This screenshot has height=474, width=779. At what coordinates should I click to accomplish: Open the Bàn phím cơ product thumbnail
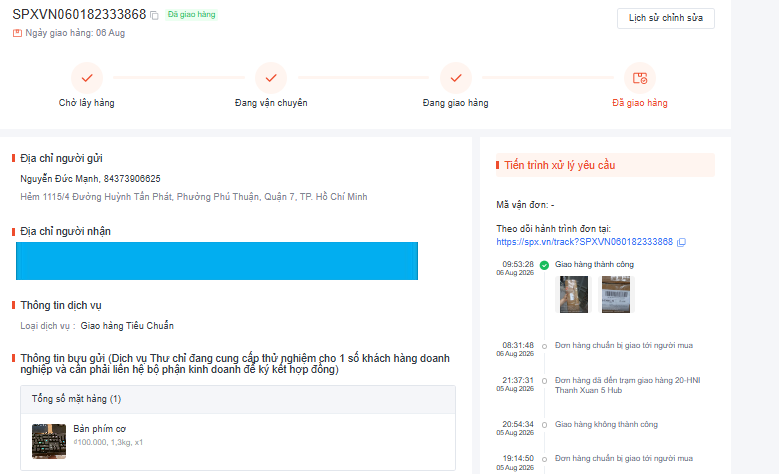pos(49,441)
